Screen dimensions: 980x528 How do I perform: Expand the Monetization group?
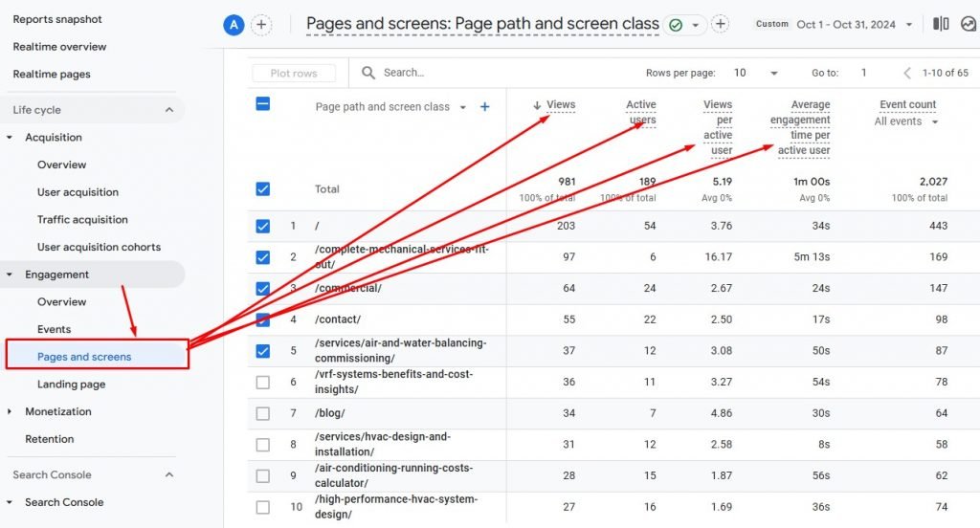tap(10, 412)
